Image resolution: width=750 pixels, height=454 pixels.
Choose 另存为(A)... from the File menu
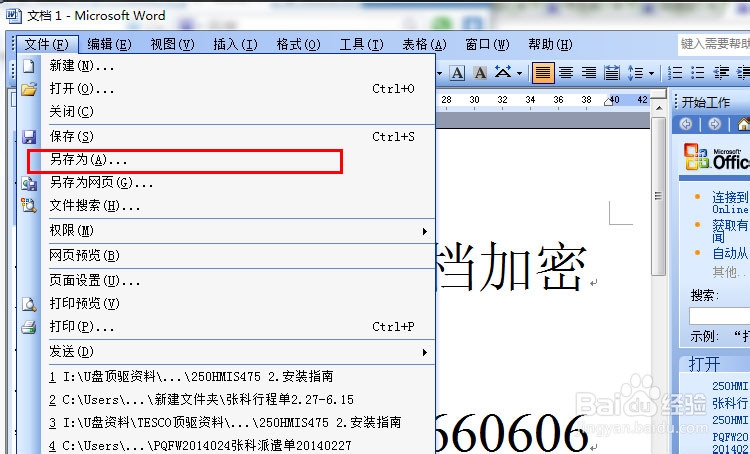[226, 160]
